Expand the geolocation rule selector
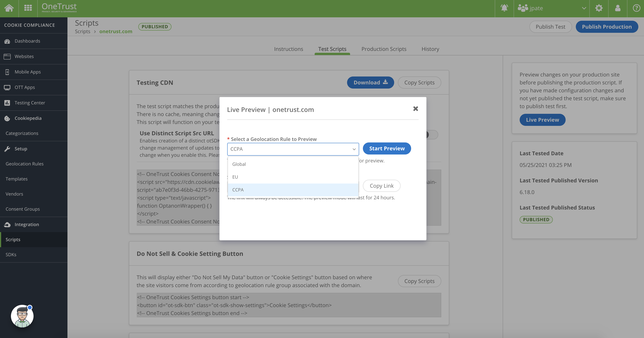644x338 pixels. (293, 149)
